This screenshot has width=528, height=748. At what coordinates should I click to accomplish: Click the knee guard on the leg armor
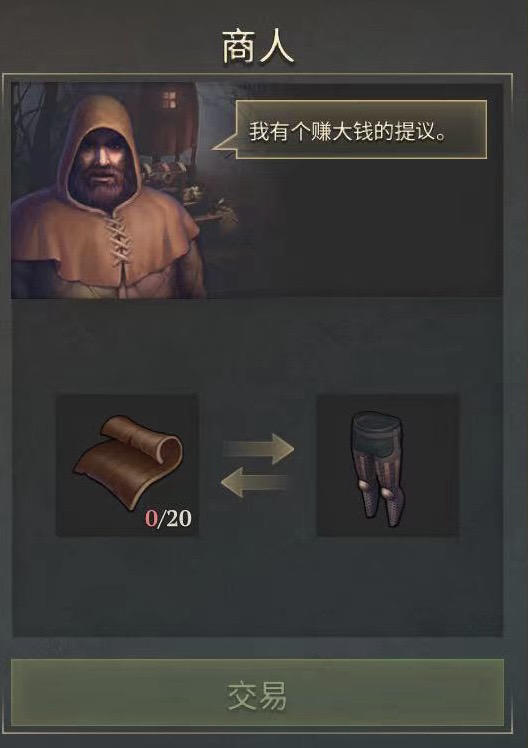point(364,487)
